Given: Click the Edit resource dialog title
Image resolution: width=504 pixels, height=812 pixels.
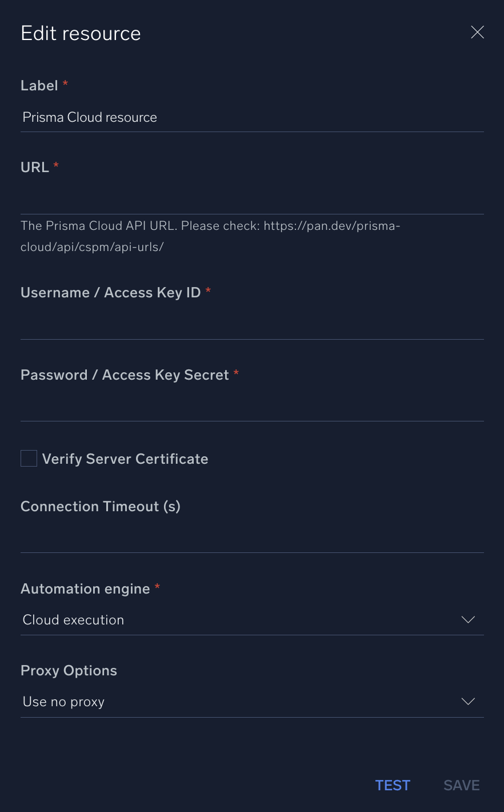Looking at the screenshot, I should (81, 33).
